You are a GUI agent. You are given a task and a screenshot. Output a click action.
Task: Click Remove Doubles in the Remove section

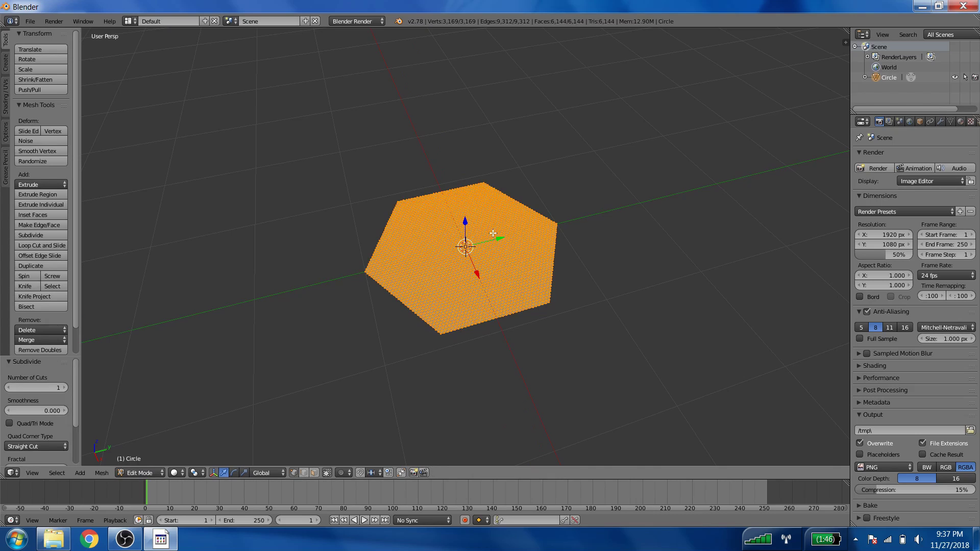[x=40, y=350]
